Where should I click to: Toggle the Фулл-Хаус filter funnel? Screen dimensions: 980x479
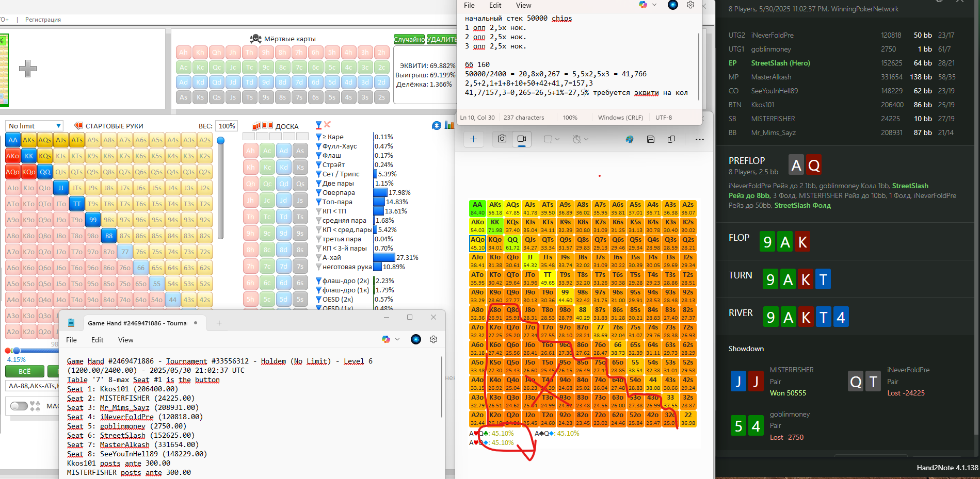(x=318, y=146)
